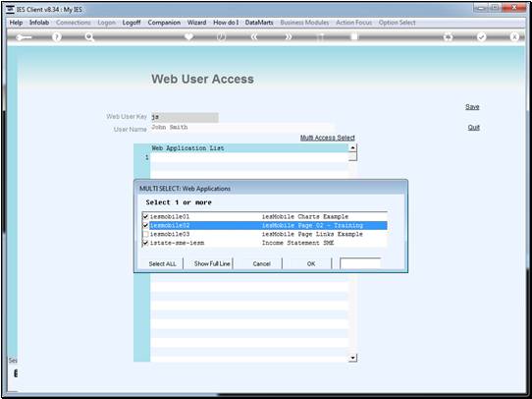Click the scroll up arrow of Web Application List
532x399 pixels.
(352, 147)
